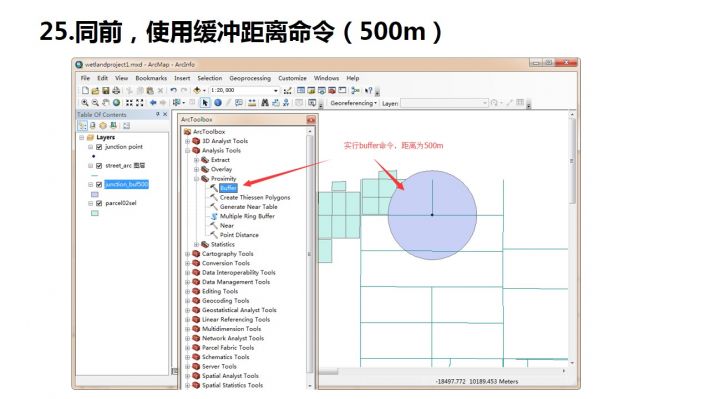Open the Find binoculars tool
This screenshot has height=399, width=710.
265,103
